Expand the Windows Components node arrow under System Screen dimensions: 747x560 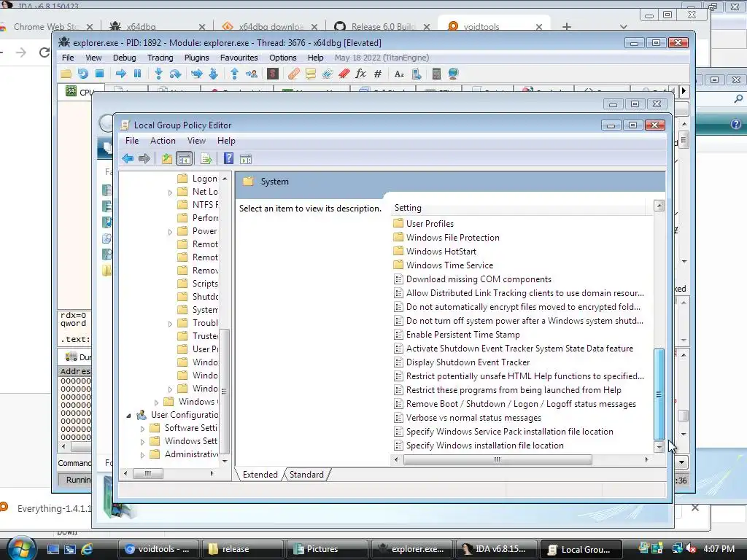pos(156,402)
